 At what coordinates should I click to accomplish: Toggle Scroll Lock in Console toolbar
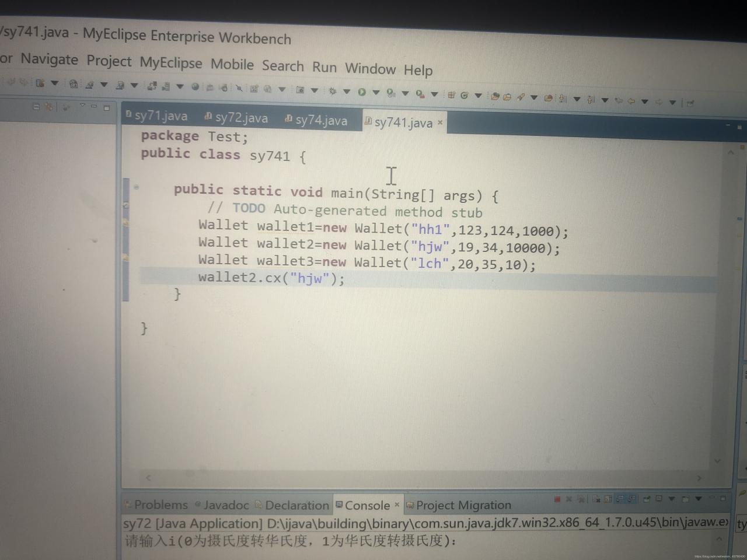point(608,499)
